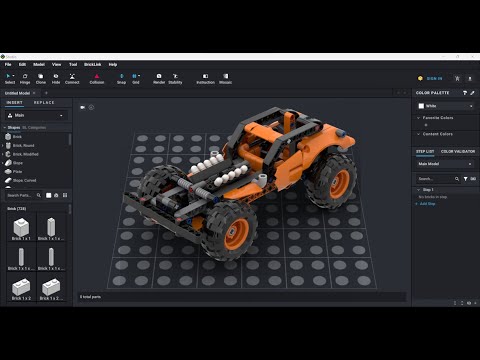Viewport: 480px width, 360px height.
Task: Click the Hide tool
Action: click(56, 79)
